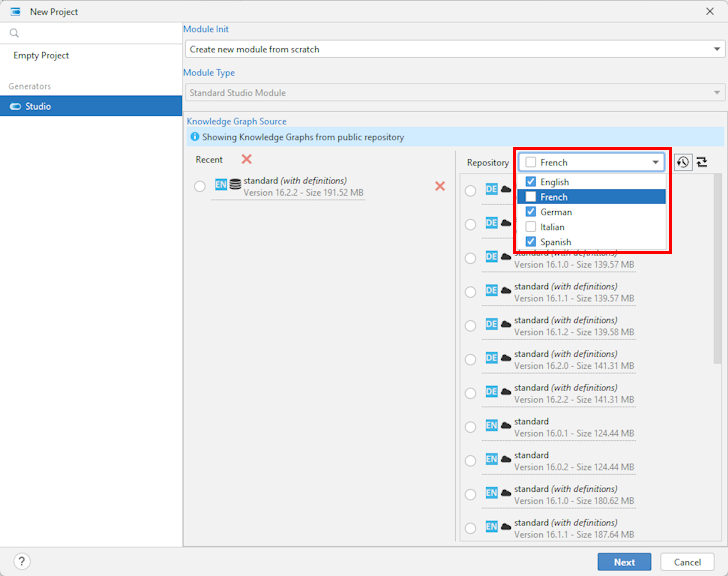Remove the recent standard 16.2.2 entry
Screen dimensions: 728x576
click(x=439, y=186)
